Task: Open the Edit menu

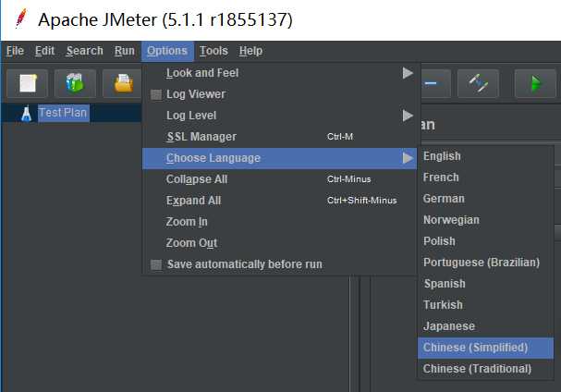Action: (44, 51)
